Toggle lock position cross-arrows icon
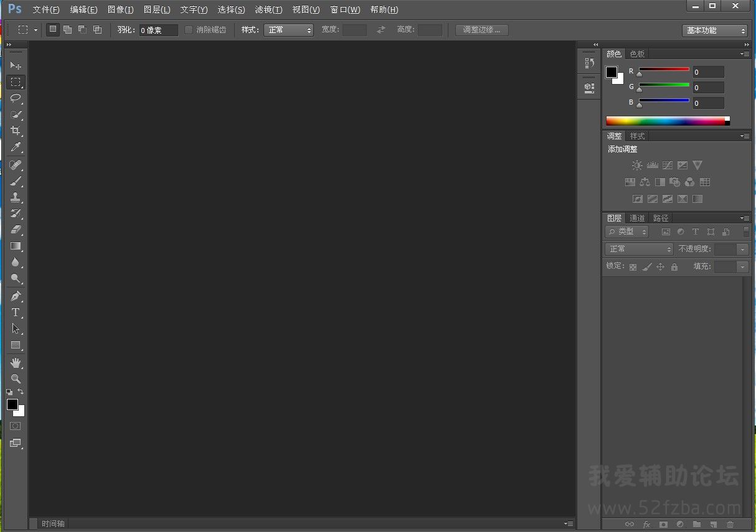The height and width of the screenshot is (532, 756). (660, 267)
